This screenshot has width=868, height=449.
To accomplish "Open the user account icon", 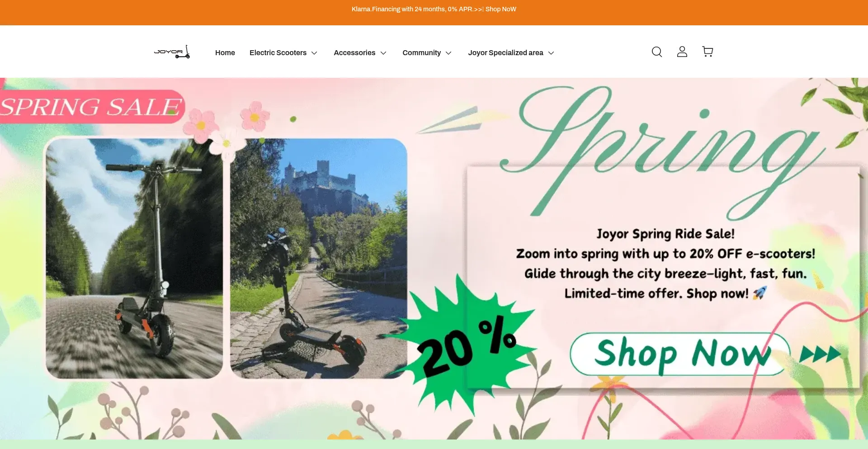I will click(x=682, y=52).
